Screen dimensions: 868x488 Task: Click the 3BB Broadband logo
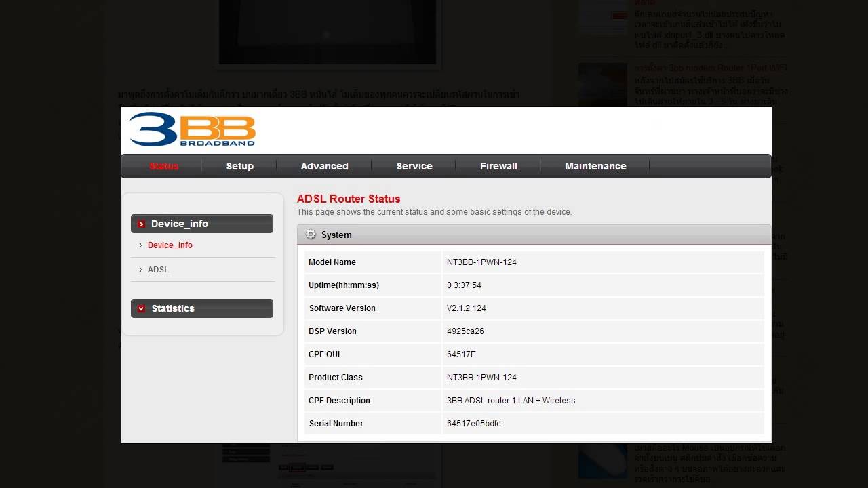192,129
